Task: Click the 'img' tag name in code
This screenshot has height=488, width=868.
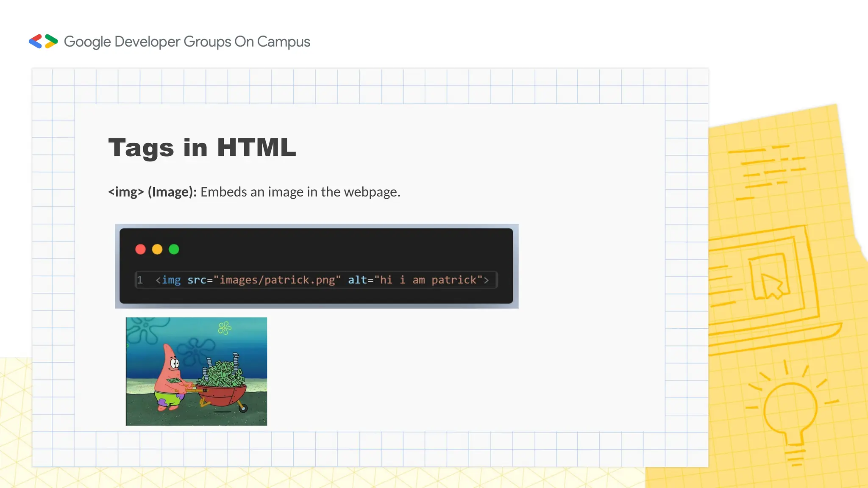Action: (171, 280)
